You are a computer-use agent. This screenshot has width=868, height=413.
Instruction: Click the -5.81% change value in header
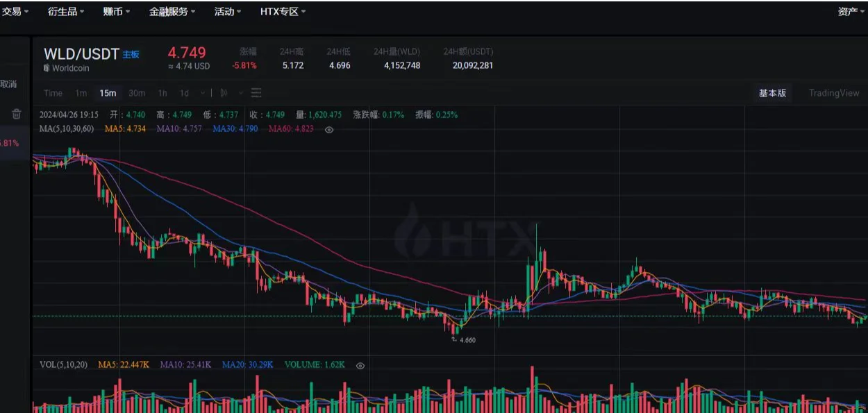[x=244, y=66]
